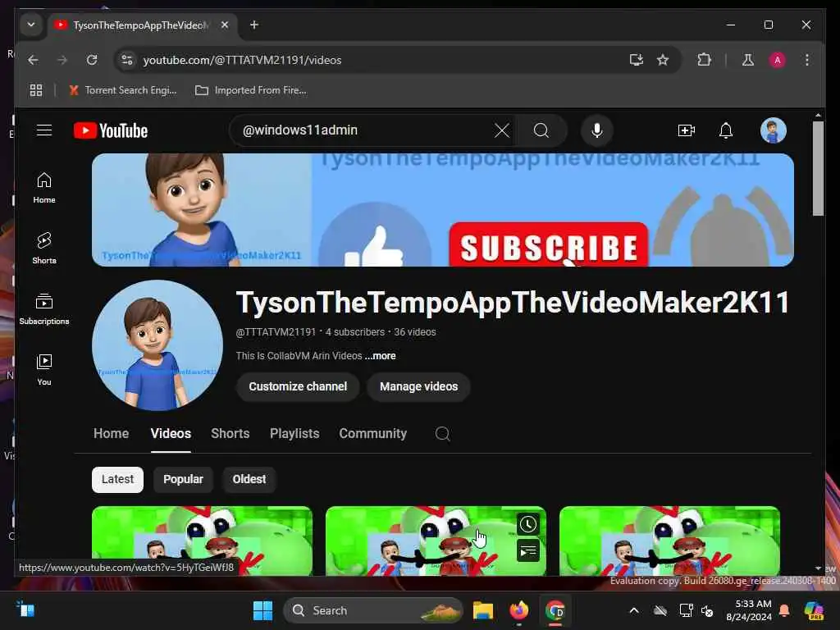Screen dimensions: 840x630
Task: Search within the channel using the magnifier
Action: (442, 433)
